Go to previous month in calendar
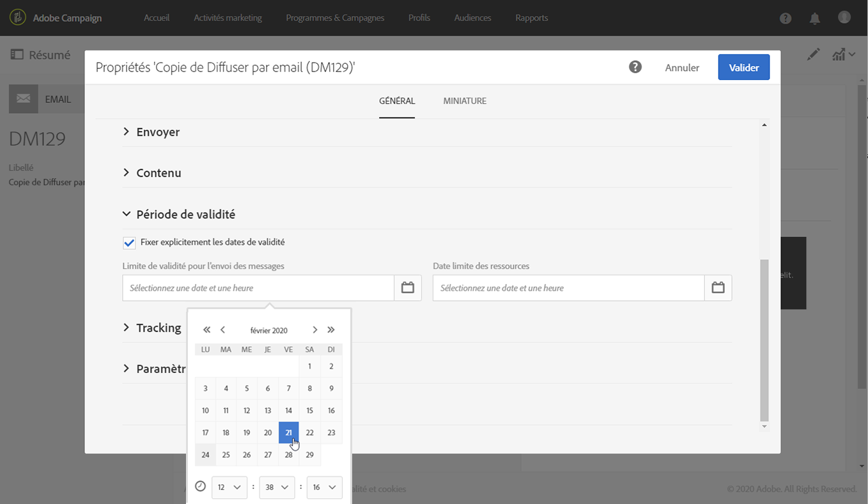The height and width of the screenshot is (504, 868). [222, 330]
